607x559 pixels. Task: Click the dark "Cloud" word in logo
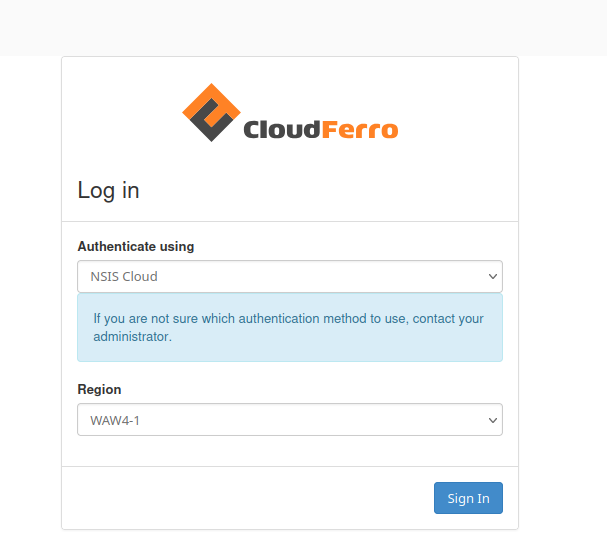point(282,130)
